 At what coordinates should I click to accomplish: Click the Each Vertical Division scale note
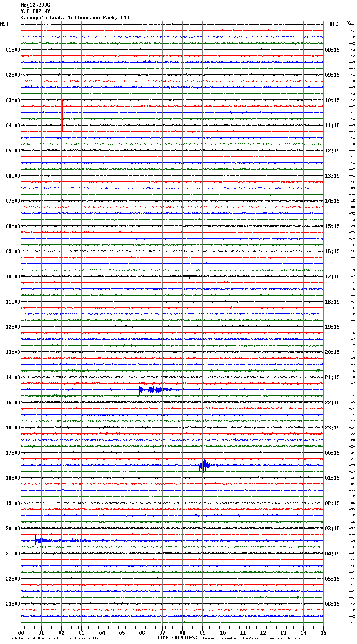coord(53,639)
